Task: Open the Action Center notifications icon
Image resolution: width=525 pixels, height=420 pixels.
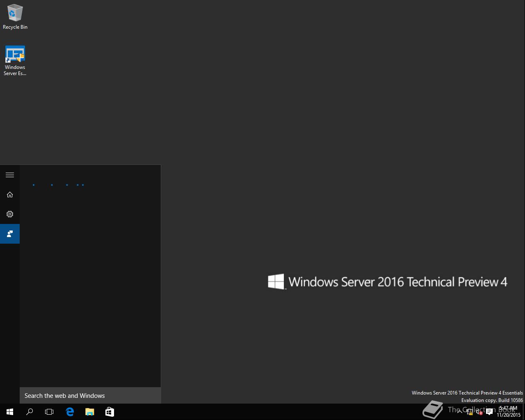Action: click(x=489, y=412)
